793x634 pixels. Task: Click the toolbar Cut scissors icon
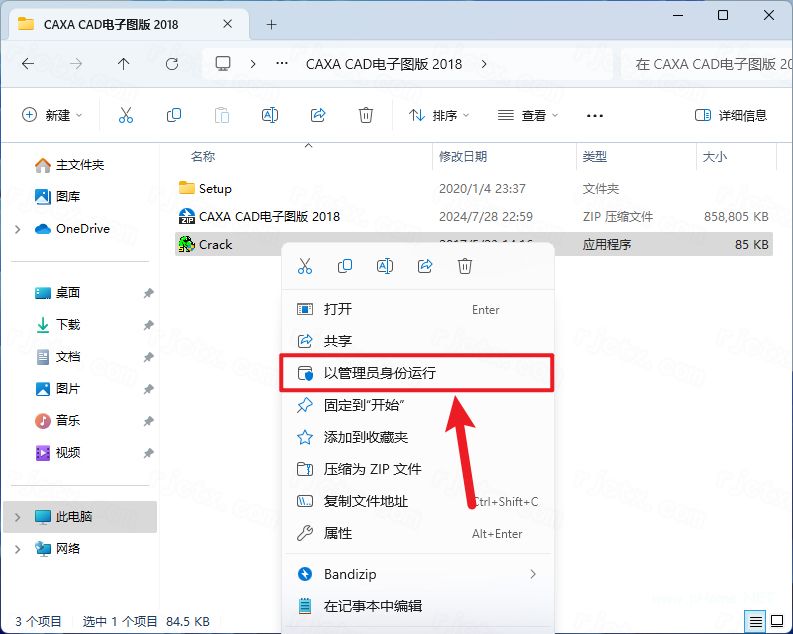pyautogui.click(x=126, y=115)
